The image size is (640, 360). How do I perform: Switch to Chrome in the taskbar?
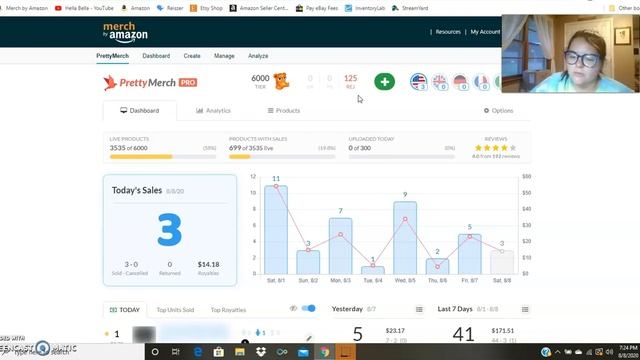[x=324, y=352]
